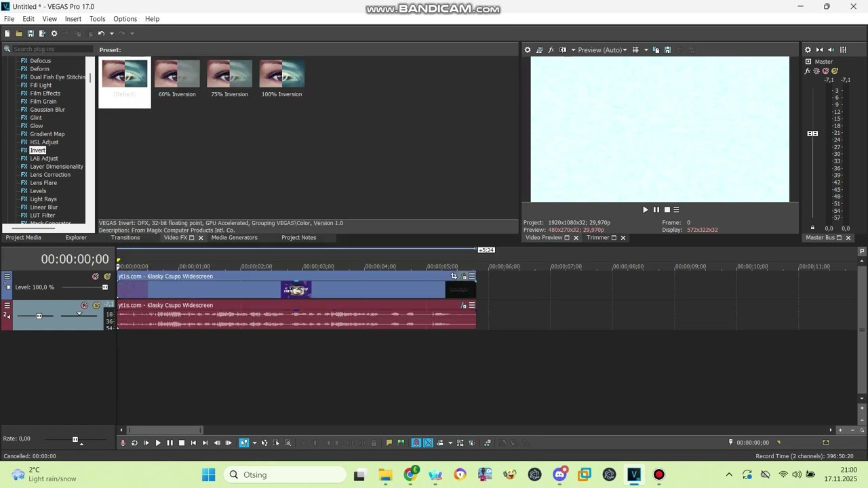Mute the video track 1

click(96, 277)
